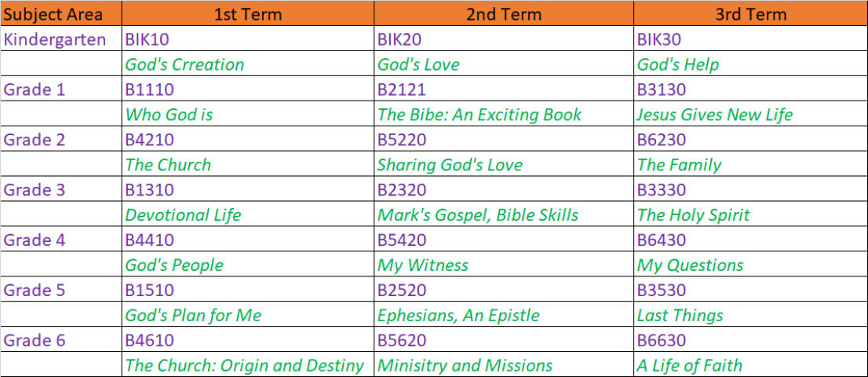
Task: Click Jesus Gives New Life cell
Action: pyautogui.click(x=714, y=115)
